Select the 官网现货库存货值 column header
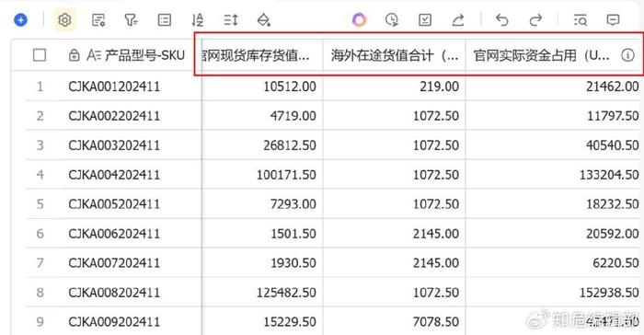Viewport: 644px width, 335px height. point(262,55)
